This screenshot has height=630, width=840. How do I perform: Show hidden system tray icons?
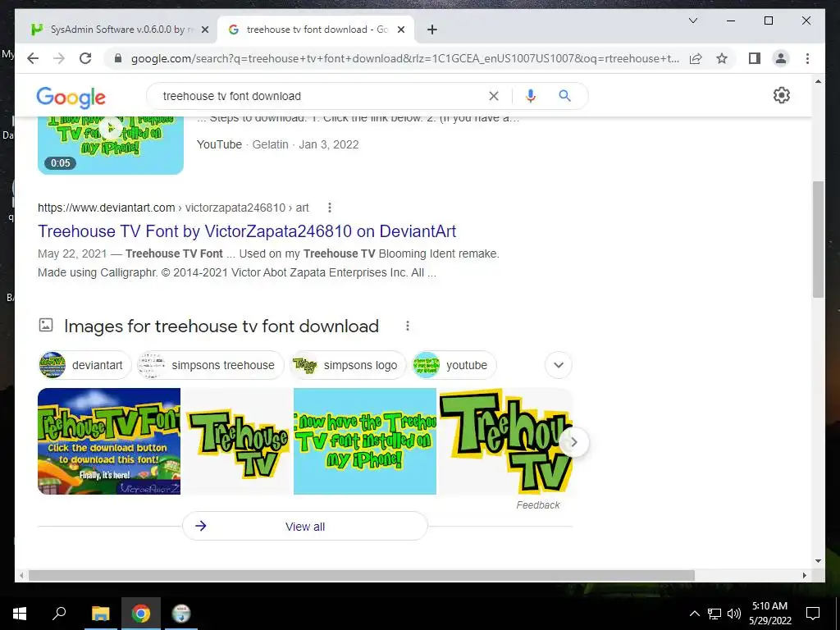point(694,614)
